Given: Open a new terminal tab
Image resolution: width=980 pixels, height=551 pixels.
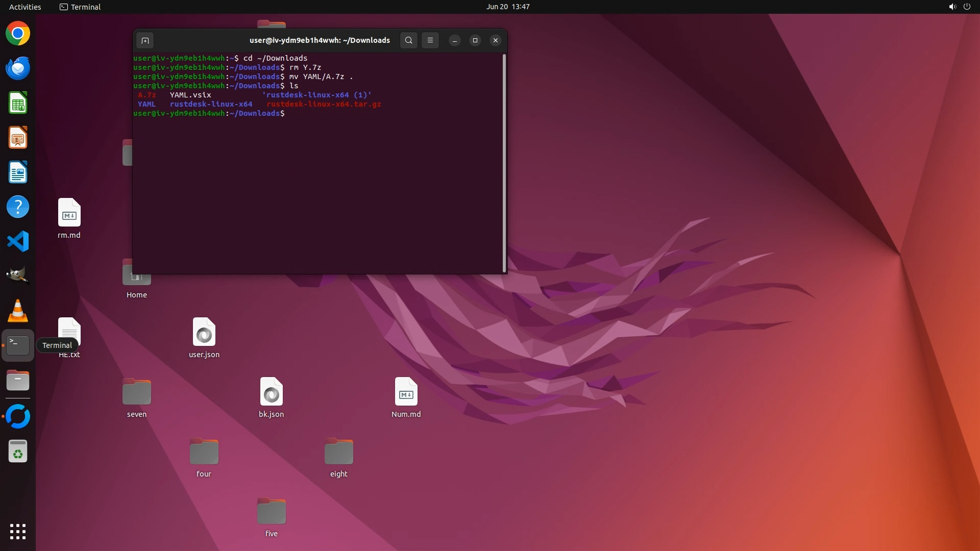Looking at the screenshot, I should tap(145, 40).
